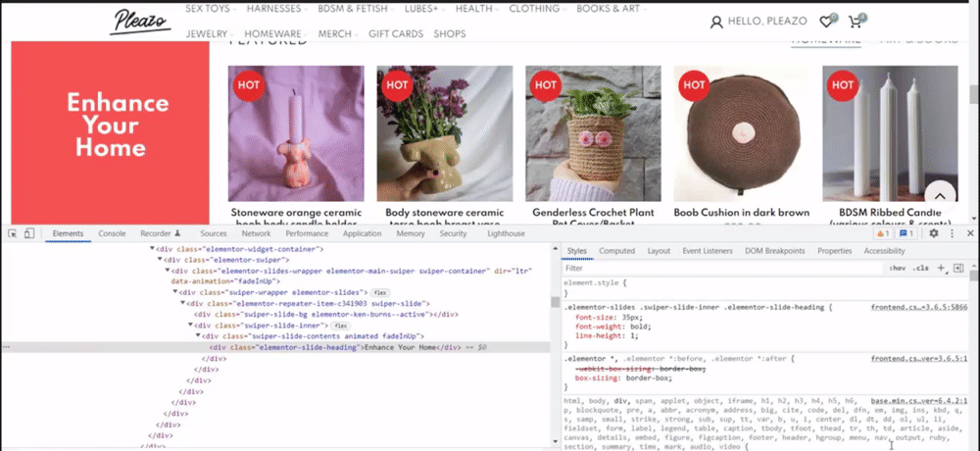Go to SHOPS page
This screenshot has width=980, height=451.
tap(450, 33)
